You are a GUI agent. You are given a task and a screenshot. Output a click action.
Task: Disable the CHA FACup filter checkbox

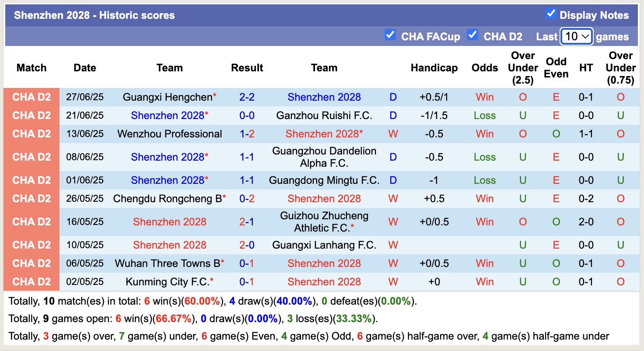(390, 36)
